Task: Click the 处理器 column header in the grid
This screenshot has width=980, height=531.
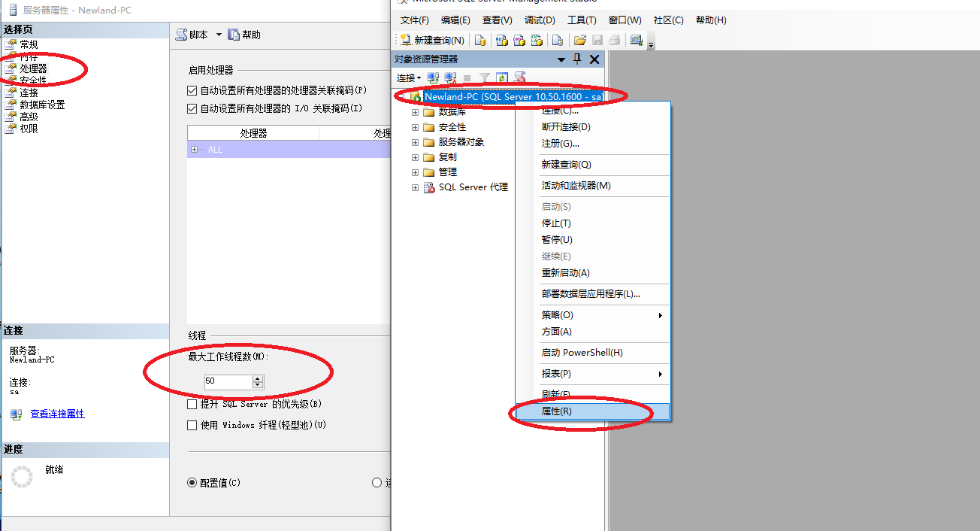Action: (253, 133)
